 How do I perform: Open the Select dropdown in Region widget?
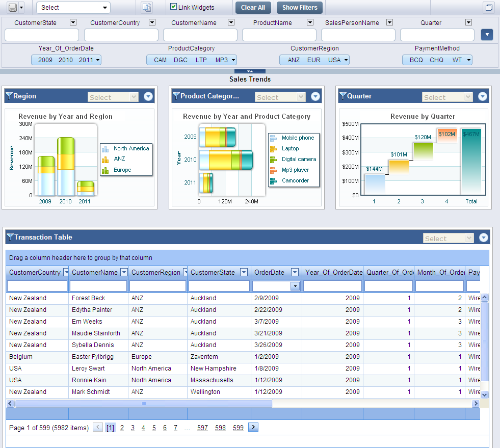pos(113,96)
